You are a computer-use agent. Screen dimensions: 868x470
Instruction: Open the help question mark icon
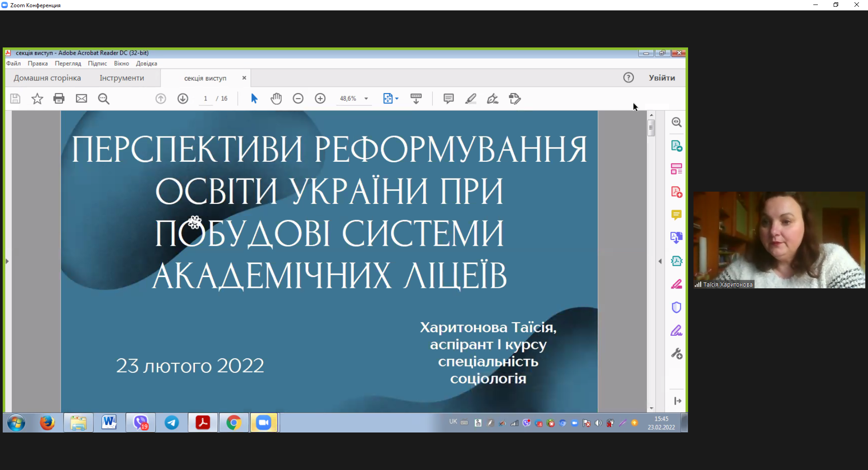628,78
